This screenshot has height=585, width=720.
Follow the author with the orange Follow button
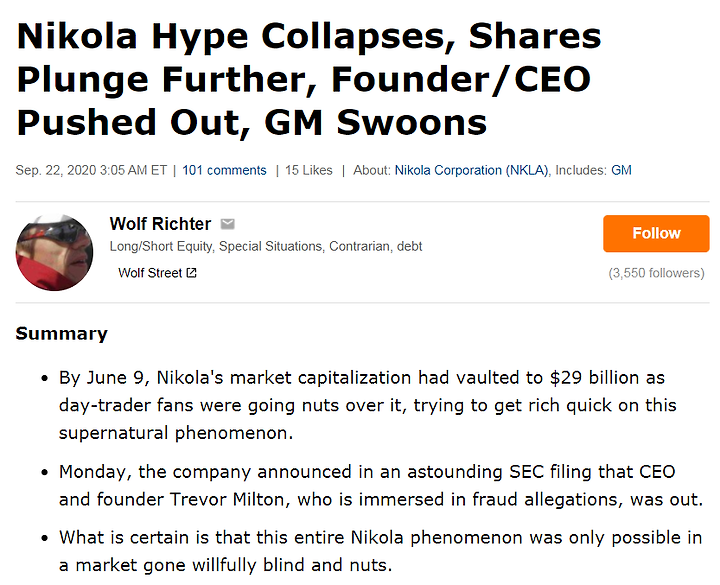tap(656, 233)
